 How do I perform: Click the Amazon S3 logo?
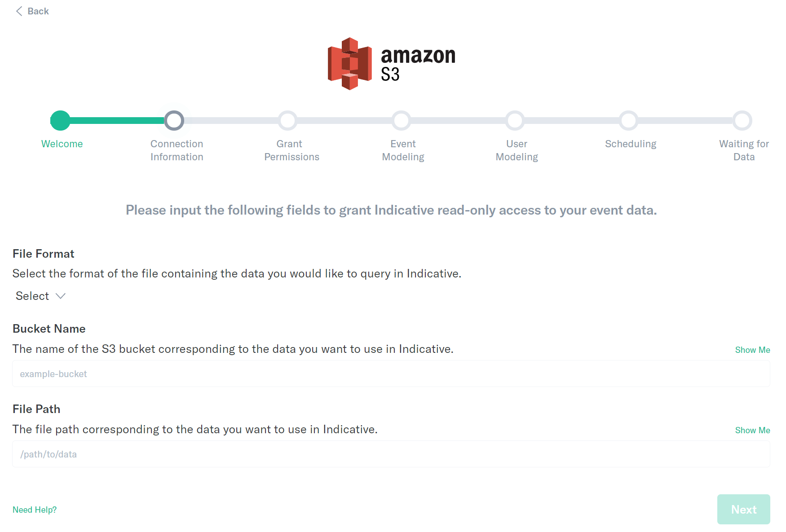point(391,64)
